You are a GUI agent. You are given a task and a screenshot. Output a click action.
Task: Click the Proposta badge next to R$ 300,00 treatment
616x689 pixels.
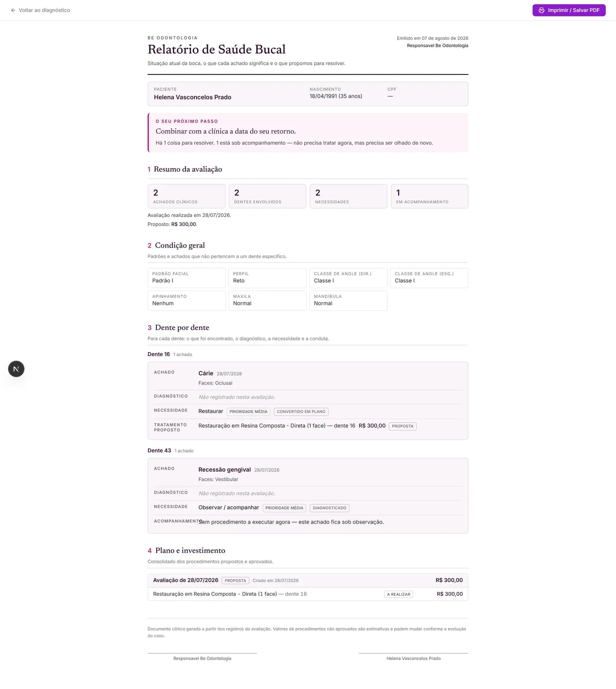pyautogui.click(x=402, y=426)
